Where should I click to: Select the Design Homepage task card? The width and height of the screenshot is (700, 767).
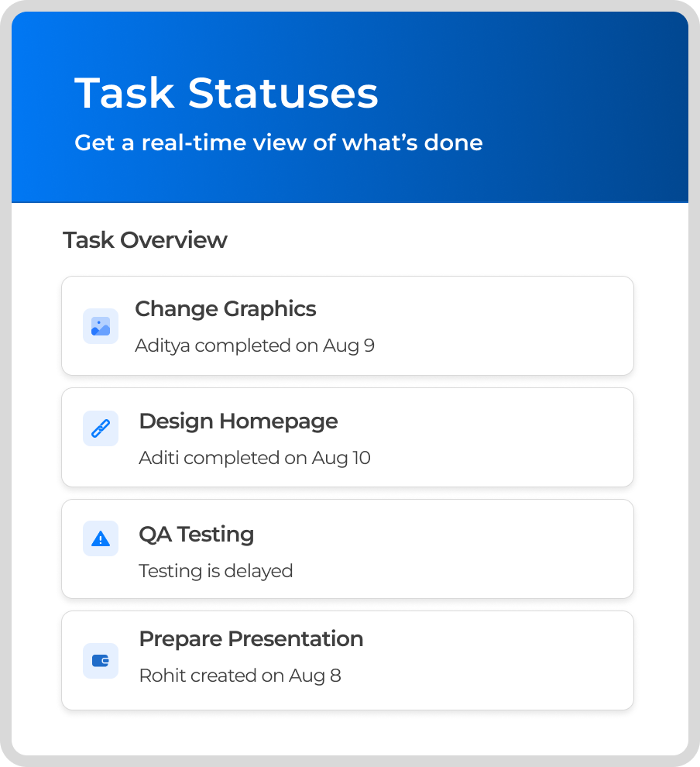348,437
